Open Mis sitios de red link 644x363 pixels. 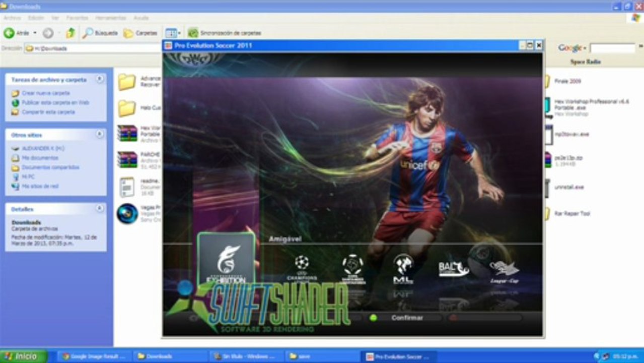pyautogui.click(x=40, y=186)
